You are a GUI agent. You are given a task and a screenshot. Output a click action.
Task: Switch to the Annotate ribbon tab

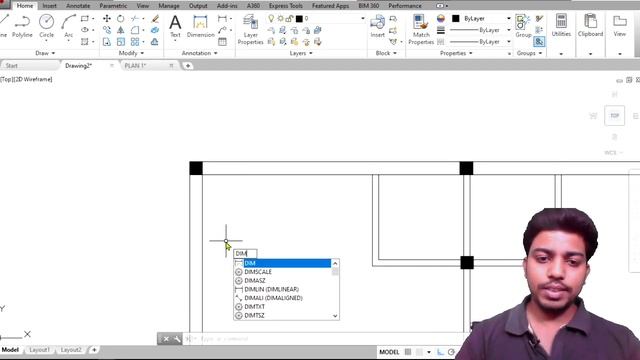[78, 6]
